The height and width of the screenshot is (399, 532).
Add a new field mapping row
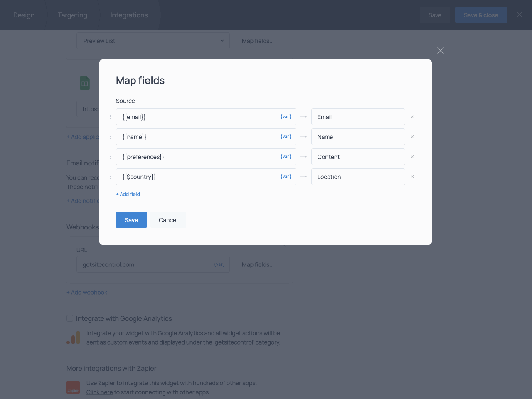pyautogui.click(x=128, y=194)
